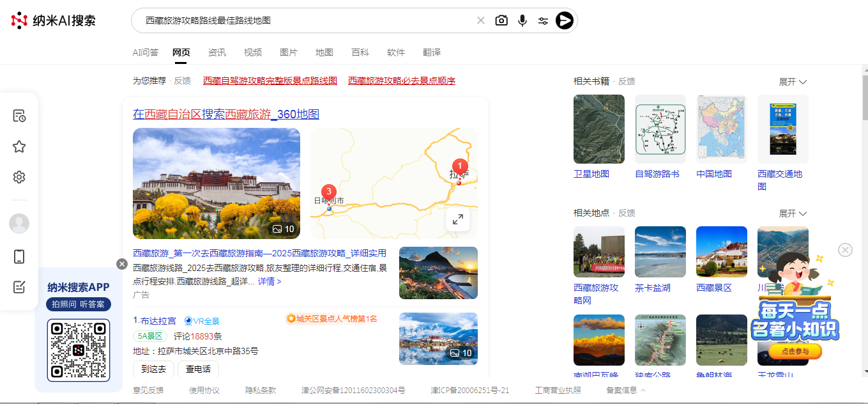This screenshot has width=868, height=404.
Task: Switch to the AI问答 tab
Action: pos(145,52)
